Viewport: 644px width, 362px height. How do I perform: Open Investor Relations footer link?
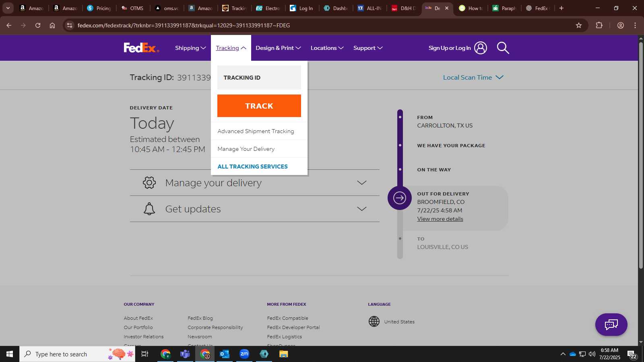pyautogui.click(x=144, y=337)
